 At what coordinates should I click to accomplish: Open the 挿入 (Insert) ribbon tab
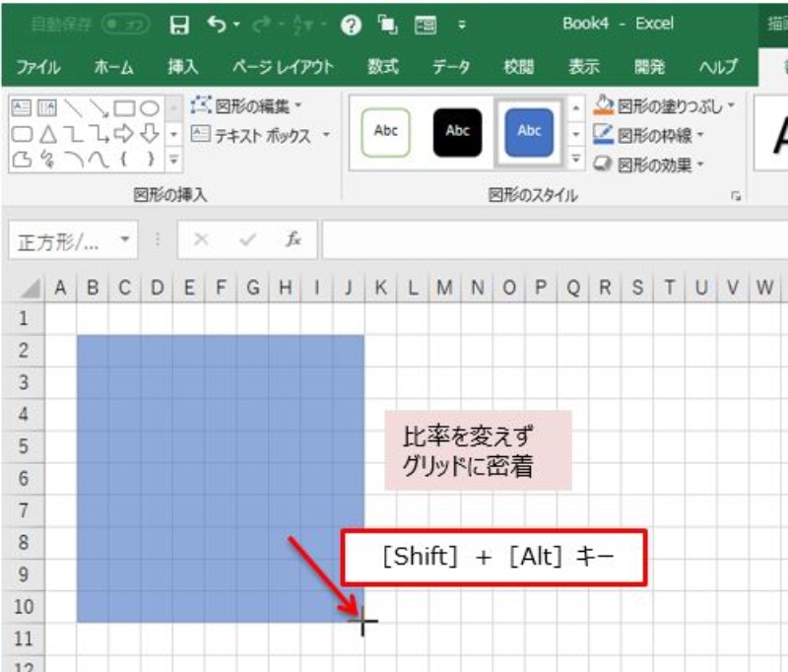tap(183, 67)
